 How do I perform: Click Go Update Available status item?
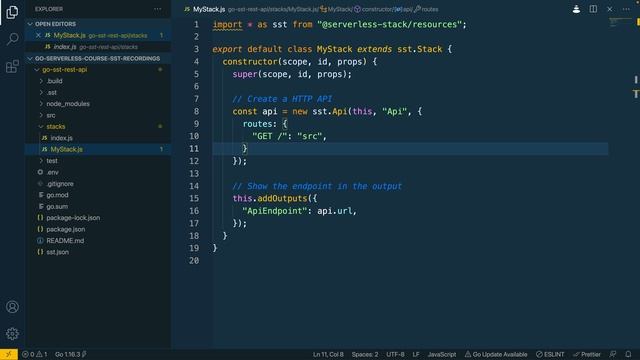(496, 354)
